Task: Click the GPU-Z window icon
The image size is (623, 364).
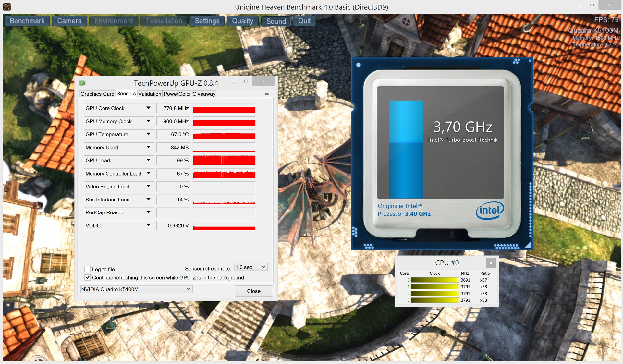Action: 82,83
